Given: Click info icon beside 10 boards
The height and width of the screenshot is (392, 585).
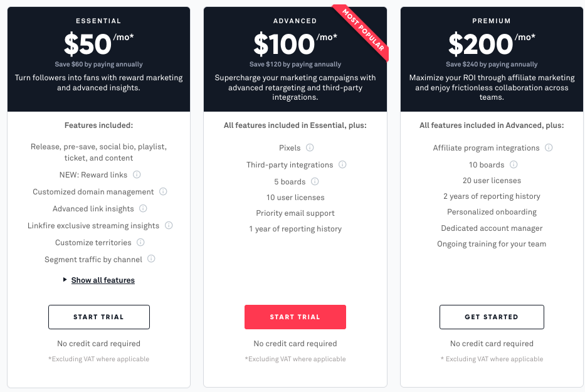Looking at the screenshot, I should tap(514, 164).
